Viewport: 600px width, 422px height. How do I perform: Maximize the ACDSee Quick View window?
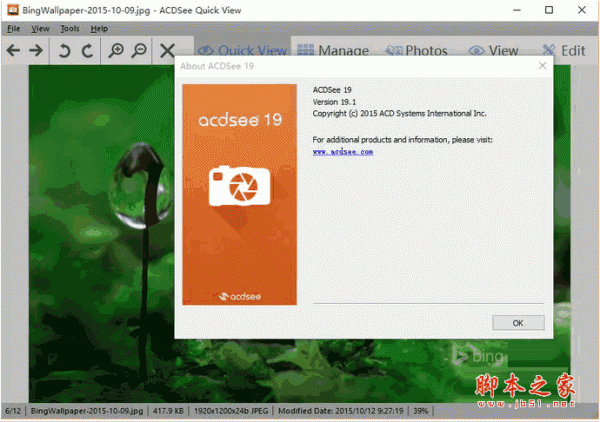[x=549, y=10]
